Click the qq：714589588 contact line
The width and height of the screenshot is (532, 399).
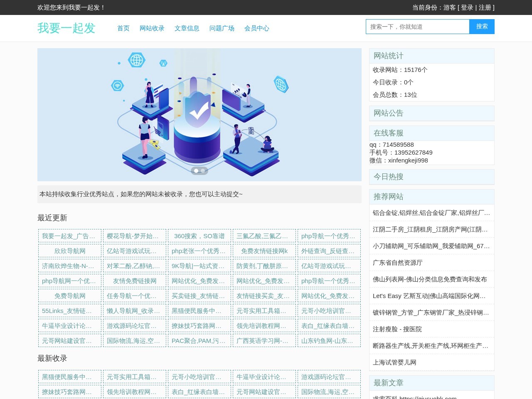(392, 145)
